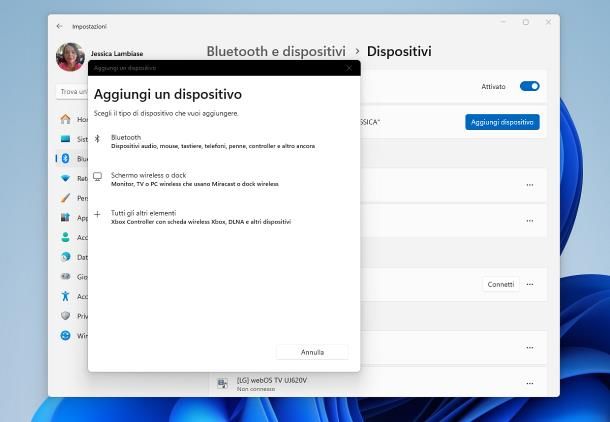The width and height of the screenshot is (610, 422).
Task: Click the Connetti button
Action: pyautogui.click(x=501, y=284)
